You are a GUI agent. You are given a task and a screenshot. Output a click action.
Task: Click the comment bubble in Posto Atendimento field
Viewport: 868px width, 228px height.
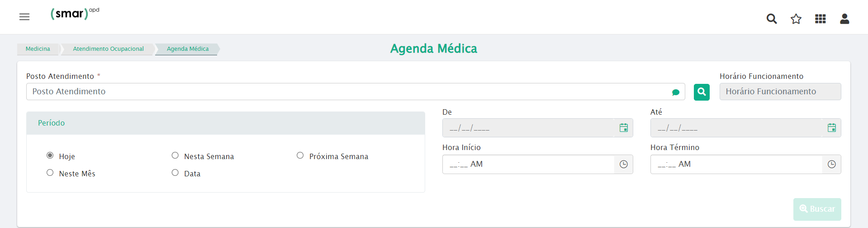tap(676, 92)
